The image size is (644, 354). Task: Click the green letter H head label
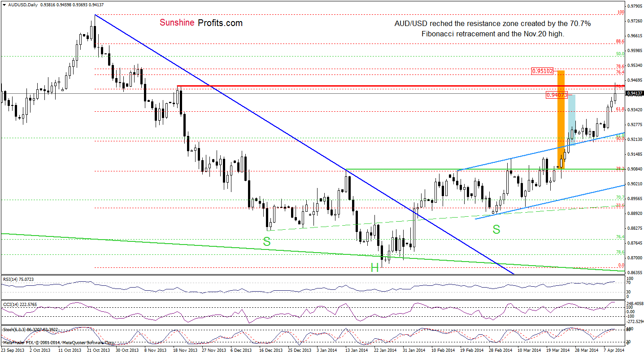click(x=374, y=268)
